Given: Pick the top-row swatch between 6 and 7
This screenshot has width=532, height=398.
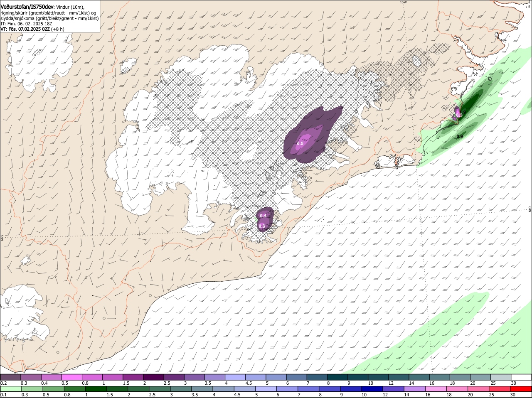Looking at the screenshot, I should 297,377.
